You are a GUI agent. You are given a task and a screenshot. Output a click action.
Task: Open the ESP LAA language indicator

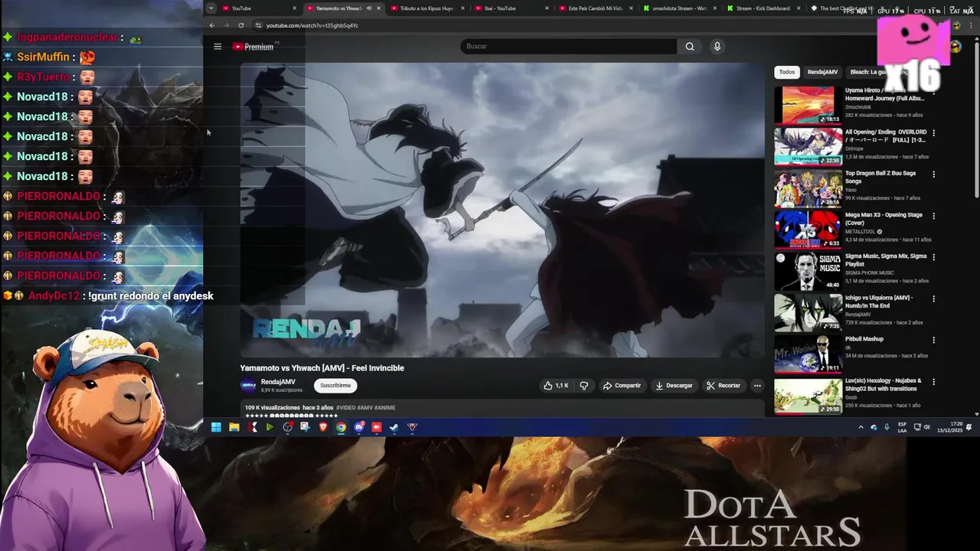(903, 427)
